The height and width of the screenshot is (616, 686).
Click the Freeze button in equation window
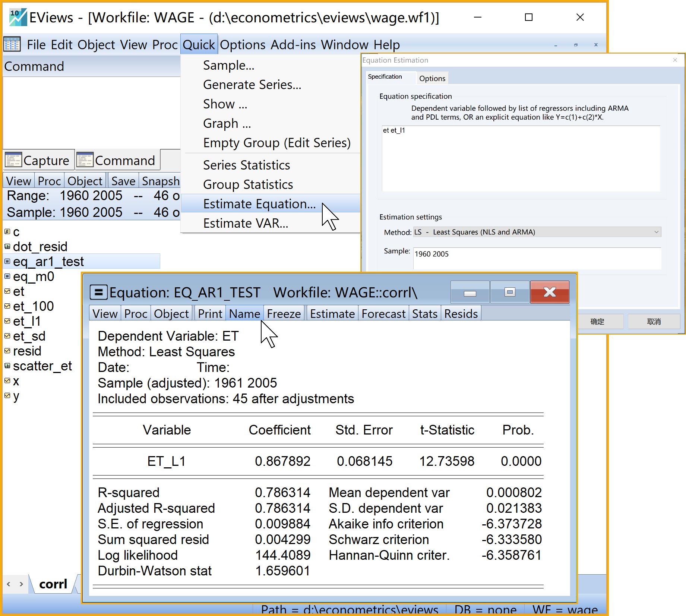tap(284, 314)
